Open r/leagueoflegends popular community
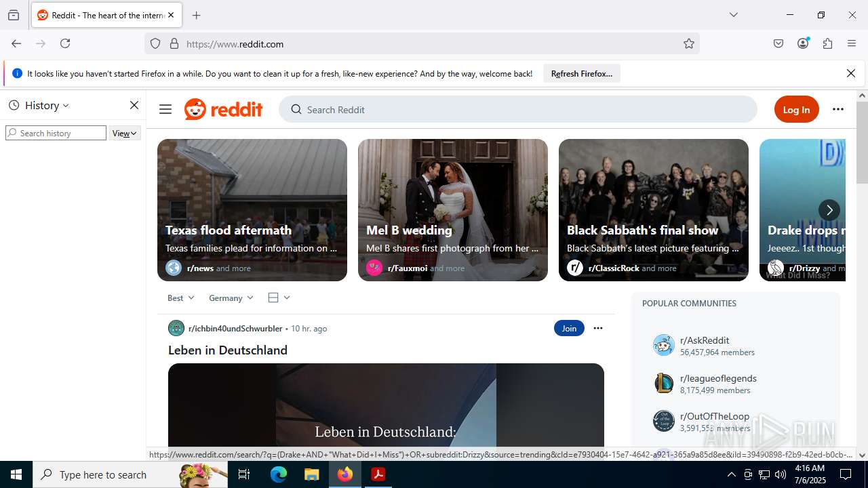 [x=718, y=378]
